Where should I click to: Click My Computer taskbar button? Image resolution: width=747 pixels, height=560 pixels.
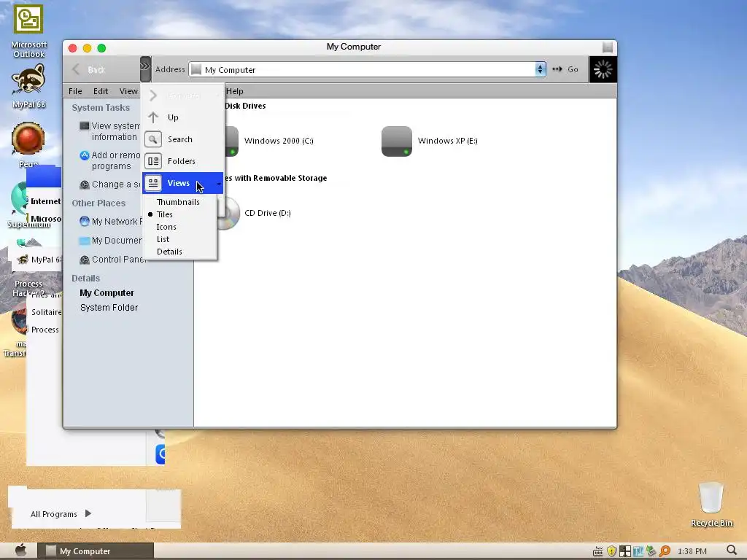coord(96,551)
